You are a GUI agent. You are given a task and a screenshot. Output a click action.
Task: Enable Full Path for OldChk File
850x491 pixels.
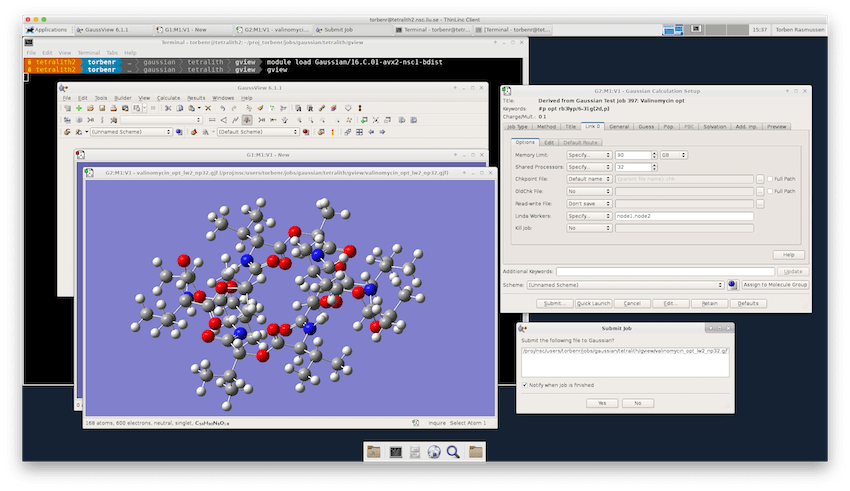pyautogui.click(x=769, y=191)
